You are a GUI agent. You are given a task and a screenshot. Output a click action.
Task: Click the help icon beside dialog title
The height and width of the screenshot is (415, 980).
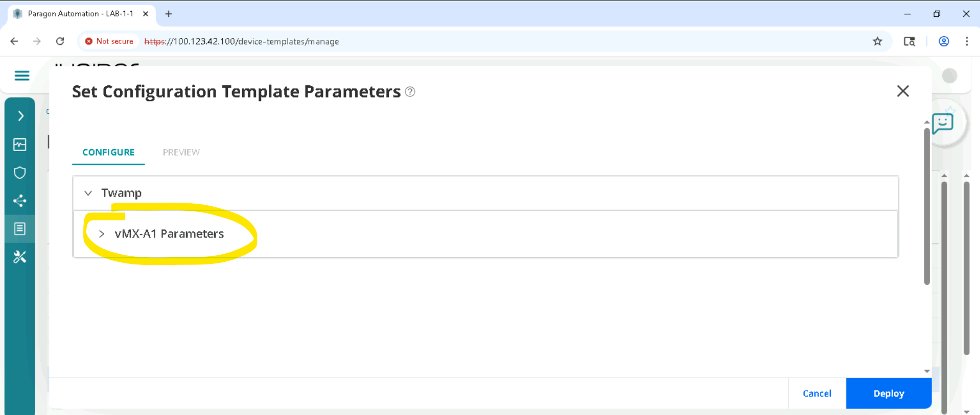[410, 92]
